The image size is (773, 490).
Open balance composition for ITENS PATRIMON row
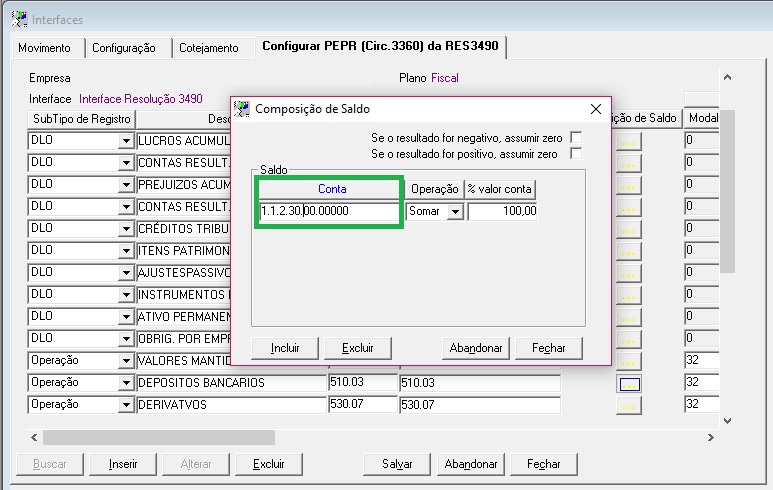click(628, 253)
